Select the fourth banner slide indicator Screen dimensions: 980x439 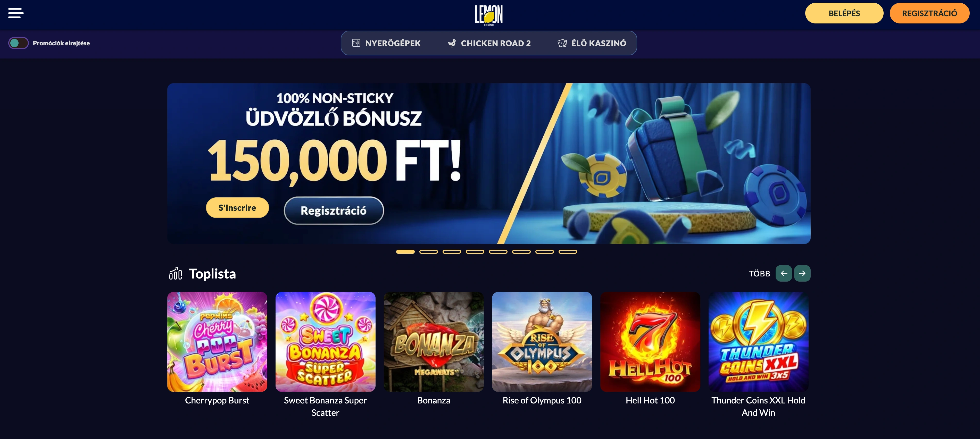475,252
